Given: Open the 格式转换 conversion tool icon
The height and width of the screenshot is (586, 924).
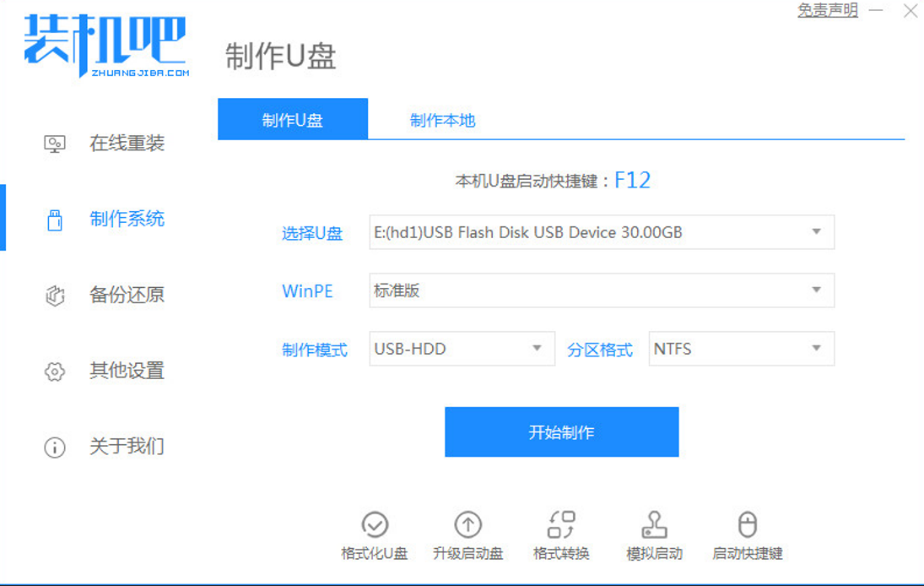Looking at the screenshot, I should tap(561, 524).
